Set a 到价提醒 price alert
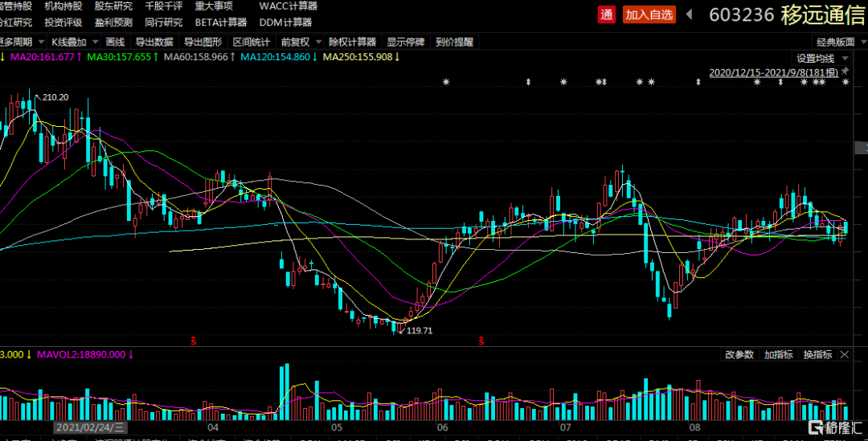The image size is (868, 441). pyautogui.click(x=454, y=42)
